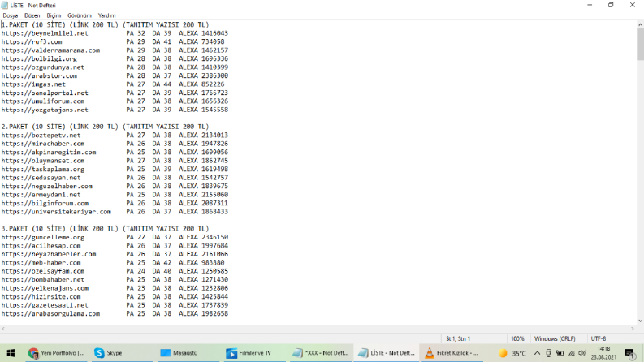Open the Görünüm menu
Screen dimensions: 644x362
coord(80,15)
